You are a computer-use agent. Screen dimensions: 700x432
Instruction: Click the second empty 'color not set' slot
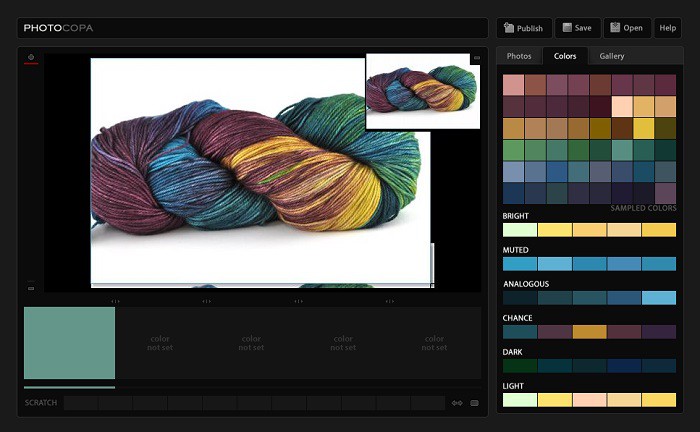(x=251, y=343)
